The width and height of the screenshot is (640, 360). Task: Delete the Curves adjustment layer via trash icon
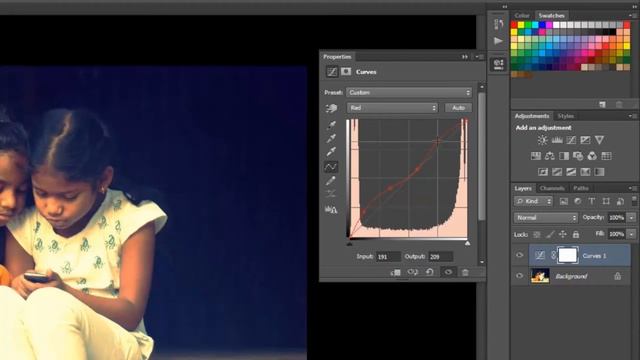click(x=465, y=272)
